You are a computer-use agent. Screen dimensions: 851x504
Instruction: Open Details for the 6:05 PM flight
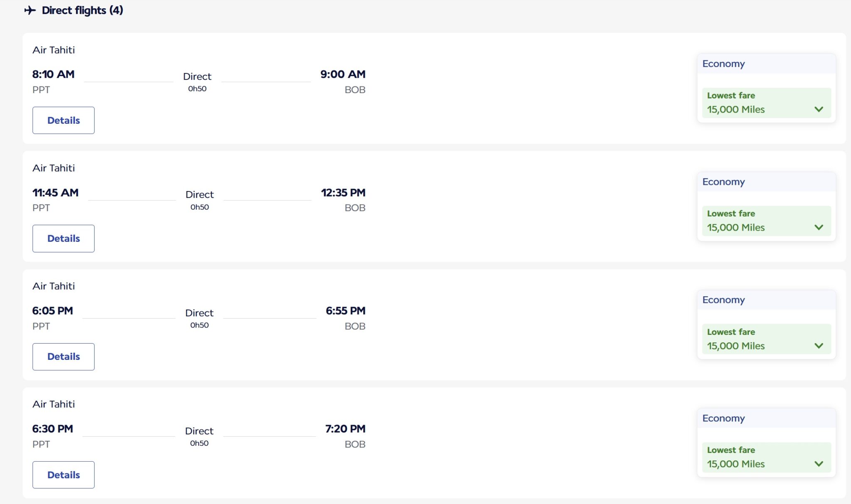tap(64, 356)
